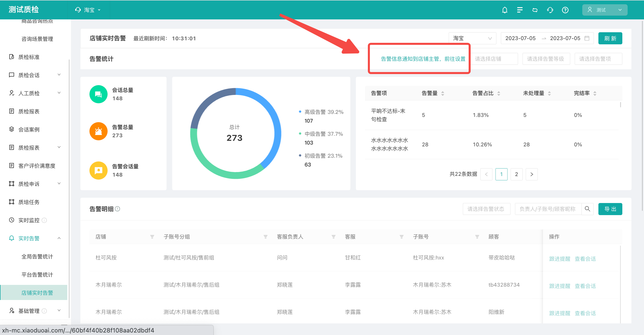Click the info icon beside 基础管理
Screen dimensions: 644x335
coord(44,311)
